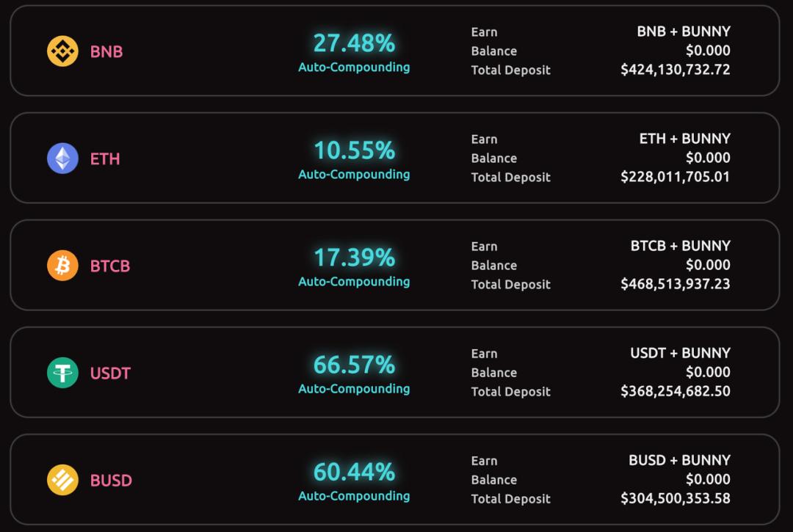Click the BNB + BUNNY earn text
Viewport: 793px width, 532px height.
tap(684, 32)
